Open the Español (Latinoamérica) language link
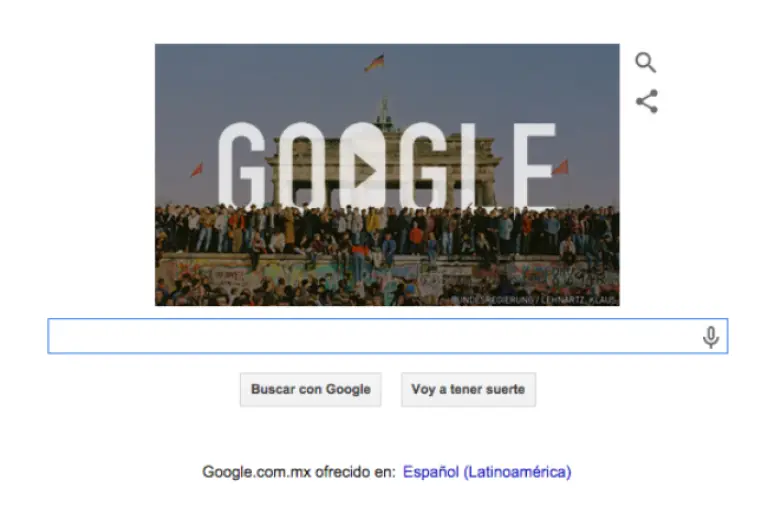The width and height of the screenshot is (768, 513). 487,472
